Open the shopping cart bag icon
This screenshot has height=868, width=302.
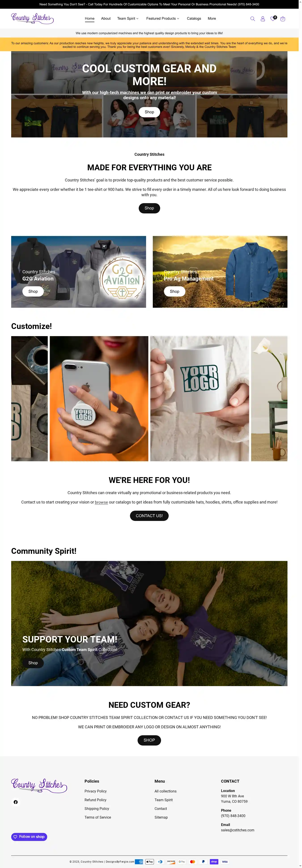tap(283, 19)
